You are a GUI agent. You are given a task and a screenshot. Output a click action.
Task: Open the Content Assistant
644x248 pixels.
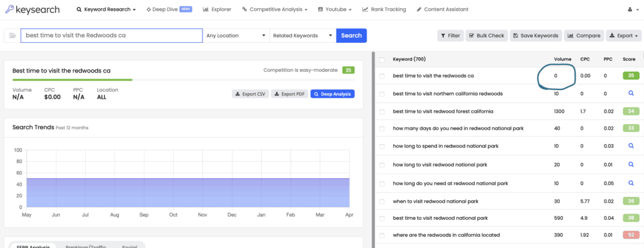click(442, 9)
